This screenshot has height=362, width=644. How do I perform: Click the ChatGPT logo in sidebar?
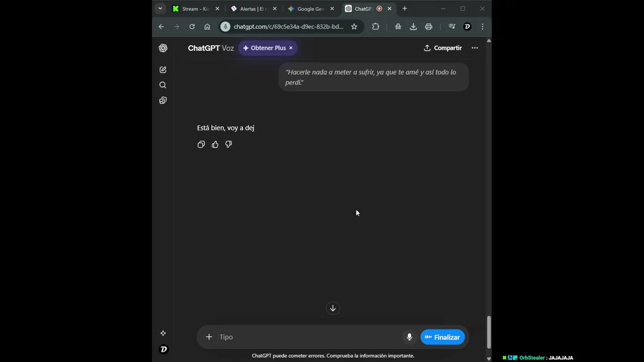click(x=163, y=48)
